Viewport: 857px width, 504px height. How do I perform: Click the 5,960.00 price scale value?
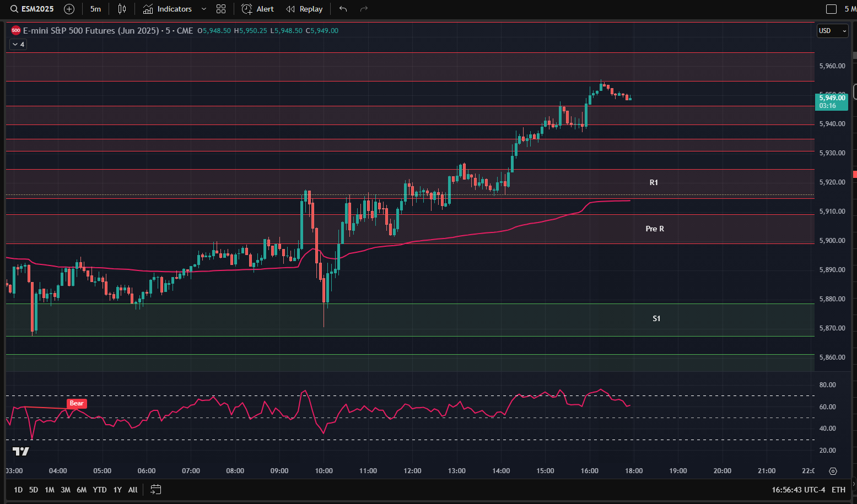[832, 66]
